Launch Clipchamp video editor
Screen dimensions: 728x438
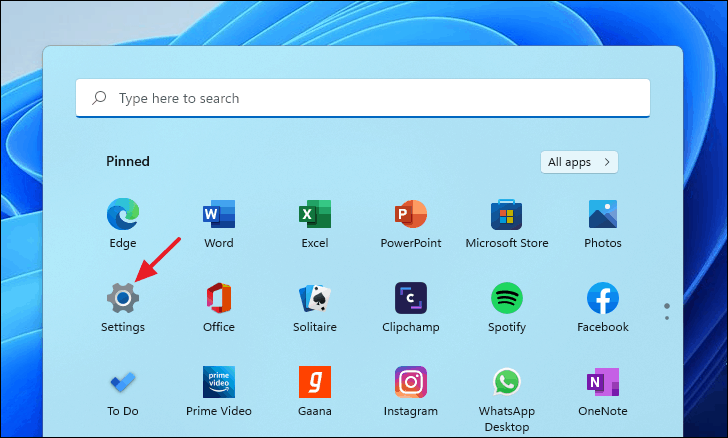[411, 298]
